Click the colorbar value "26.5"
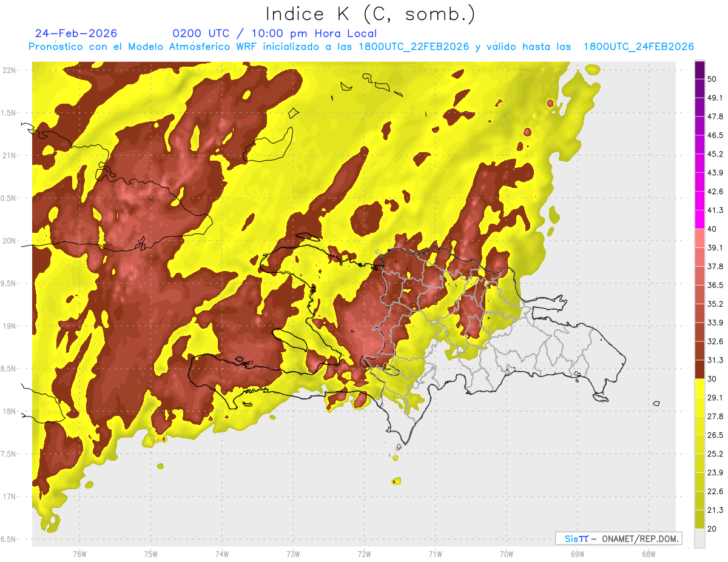Viewport: 728px width, 562px height. (715, 435)
